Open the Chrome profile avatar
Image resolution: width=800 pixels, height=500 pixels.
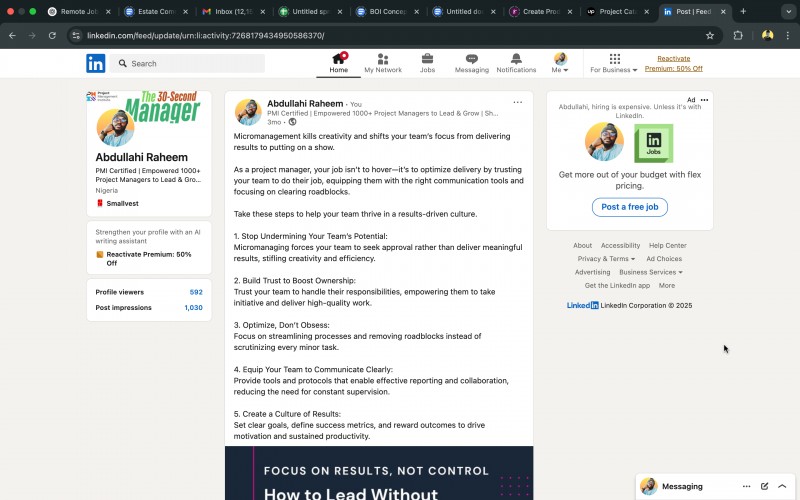pos(767,35)
